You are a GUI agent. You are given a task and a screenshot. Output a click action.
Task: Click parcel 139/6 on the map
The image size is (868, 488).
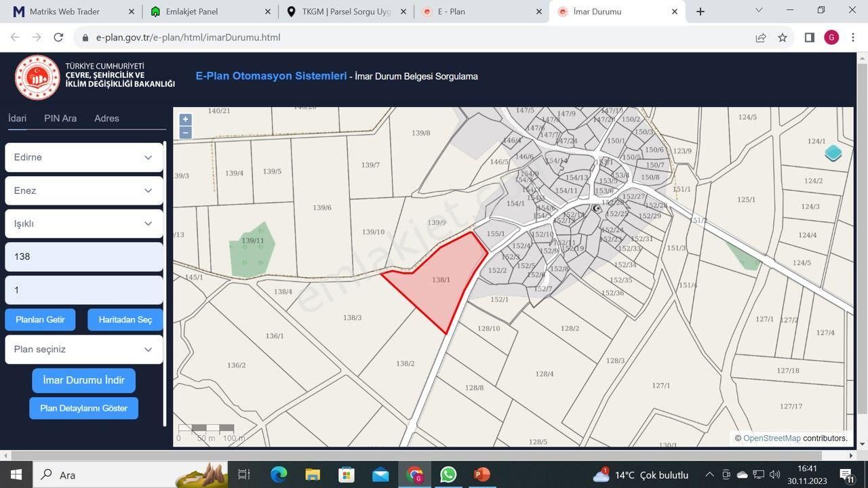[322, 207]
